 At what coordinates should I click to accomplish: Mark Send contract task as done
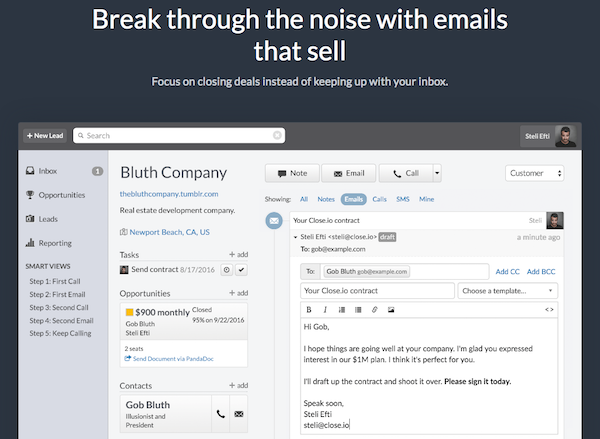[241, 270]
